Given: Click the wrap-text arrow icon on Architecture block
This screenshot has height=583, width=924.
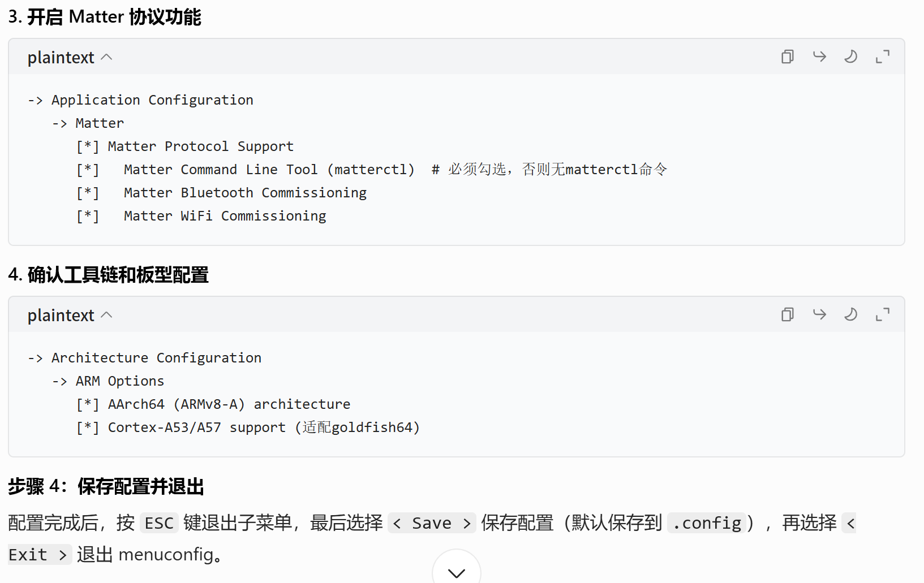Looking at the screenshot, I should click(819, 314).
